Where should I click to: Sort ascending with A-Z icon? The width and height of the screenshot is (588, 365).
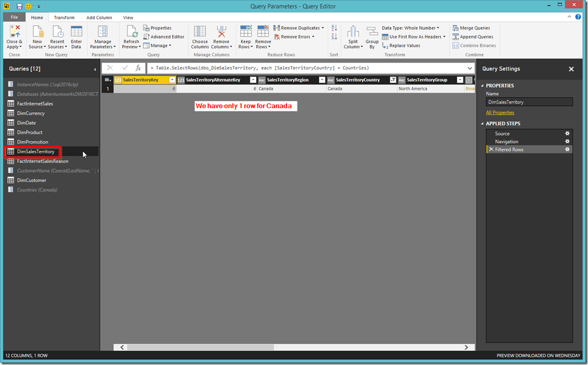[x=334, y=28]
